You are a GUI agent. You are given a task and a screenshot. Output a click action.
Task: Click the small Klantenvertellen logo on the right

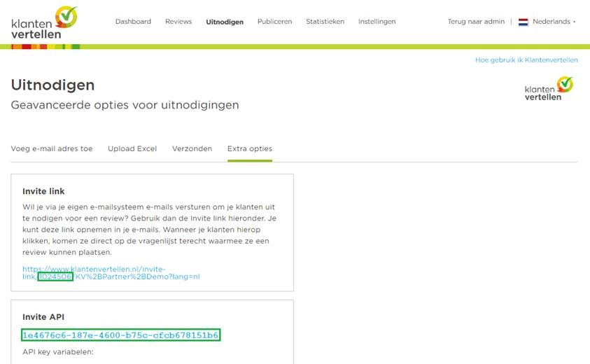tap(549, 89)
